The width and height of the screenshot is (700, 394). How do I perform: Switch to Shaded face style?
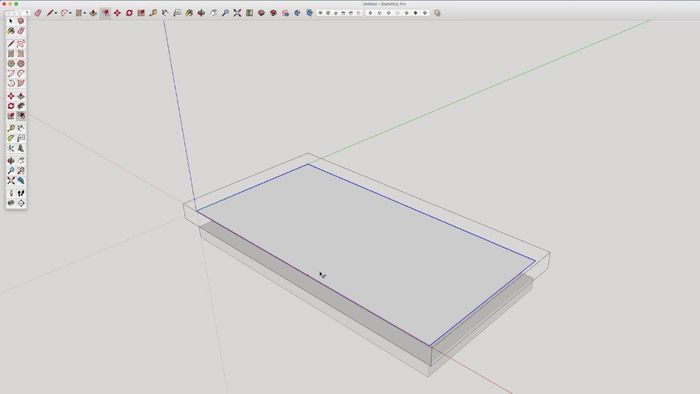[x=406, y=13]
